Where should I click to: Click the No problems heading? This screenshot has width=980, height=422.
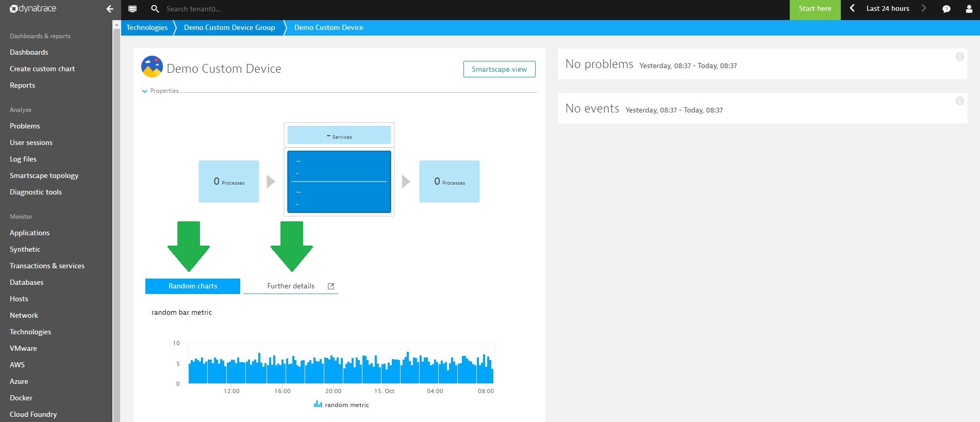pyautogui.click(x=599, y=64)
